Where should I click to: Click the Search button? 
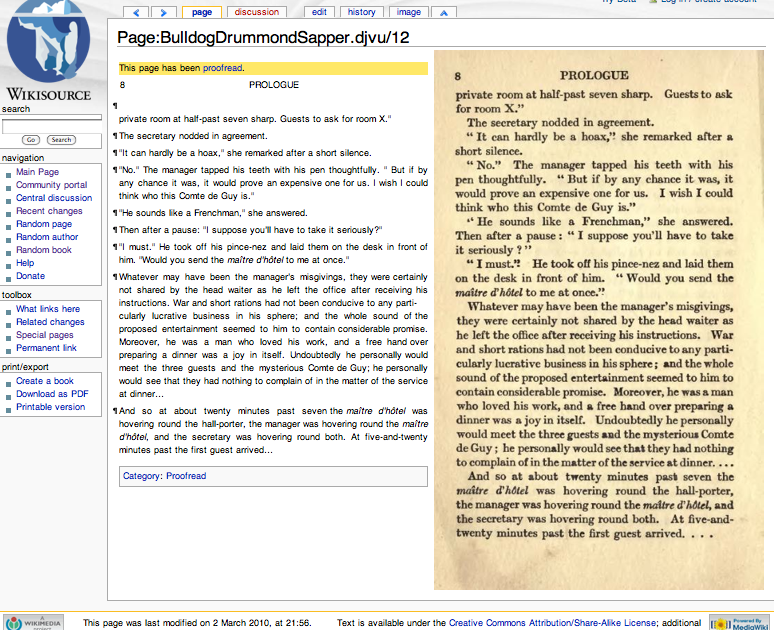(x=61, y=140)
